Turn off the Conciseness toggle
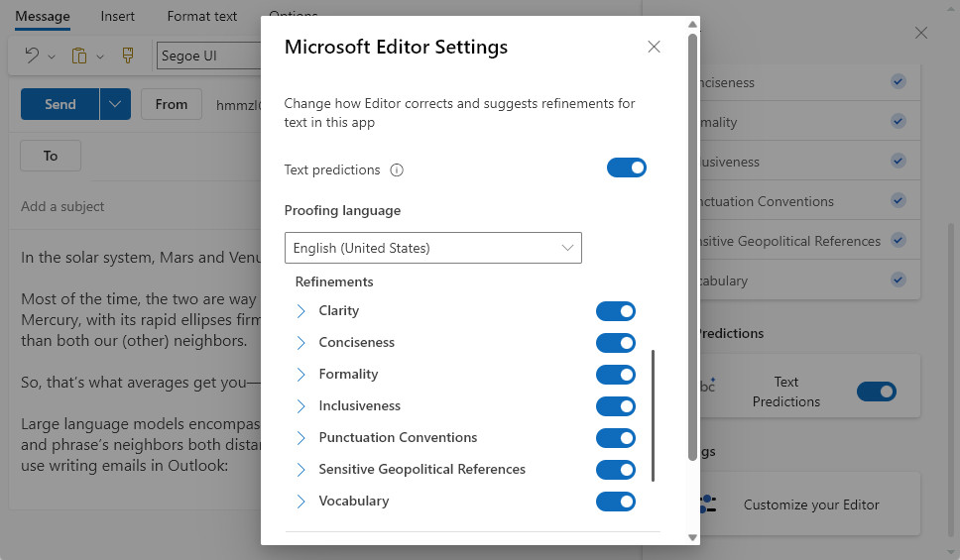The width and height of the screenshot is (960, 560). point(615,343)
